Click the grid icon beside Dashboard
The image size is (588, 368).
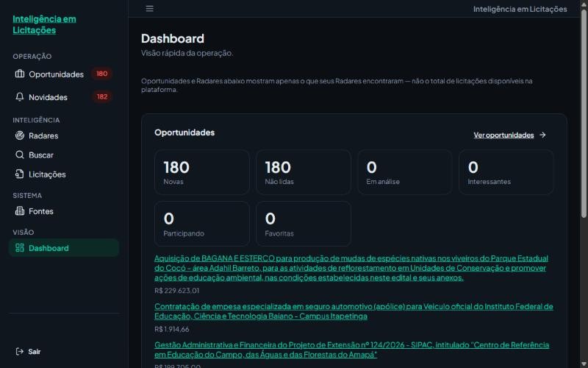20,248
